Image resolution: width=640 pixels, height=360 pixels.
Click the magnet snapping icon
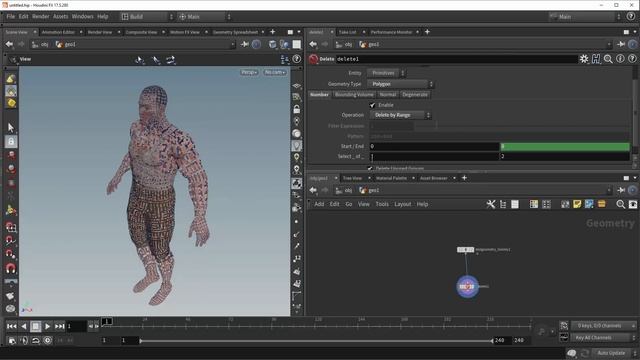point(11,269)
